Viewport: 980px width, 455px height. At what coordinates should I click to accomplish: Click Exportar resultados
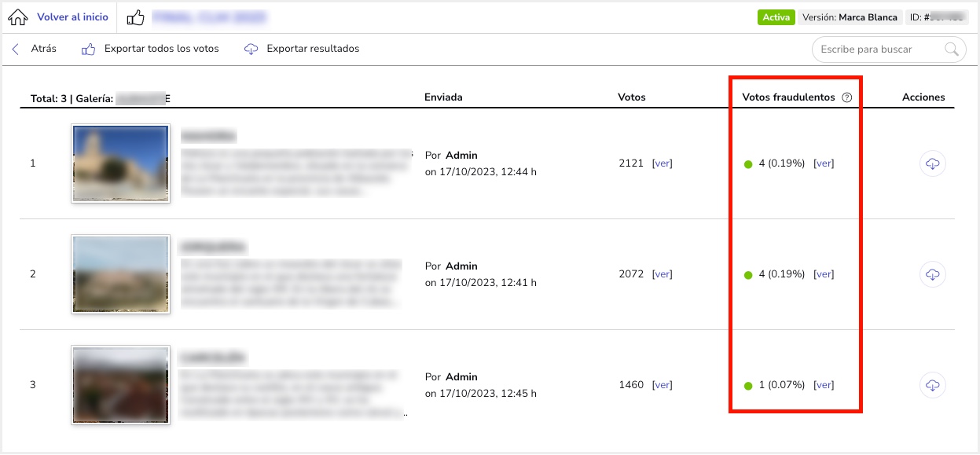(313, 49)
